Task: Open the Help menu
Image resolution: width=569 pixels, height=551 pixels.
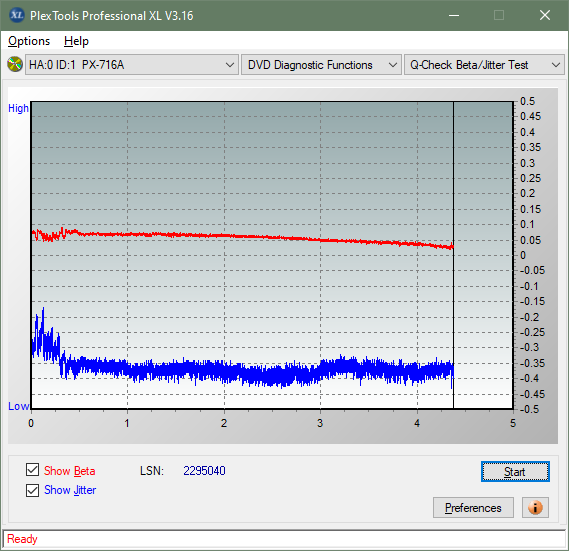Action: [76, 41]
